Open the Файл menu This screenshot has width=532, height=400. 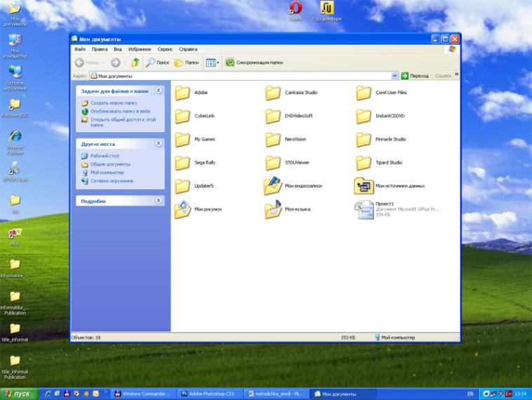80,49
